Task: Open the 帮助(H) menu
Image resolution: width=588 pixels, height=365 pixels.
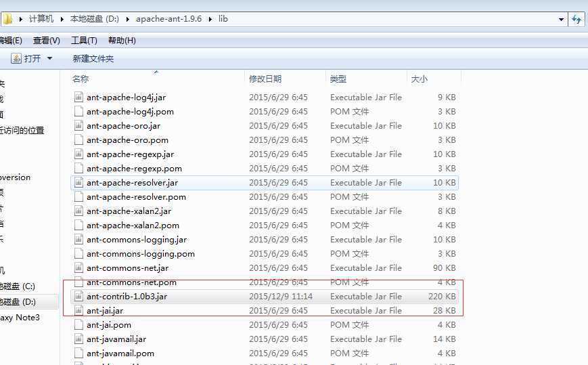Action: (x=122, y=41)
